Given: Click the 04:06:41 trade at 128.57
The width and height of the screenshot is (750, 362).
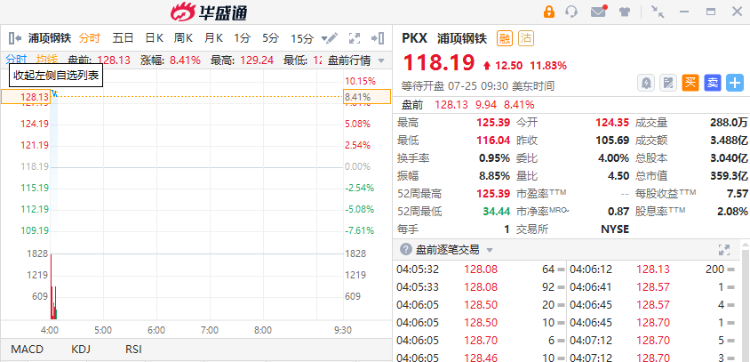Looking at the screenshot, I should 652,287.
